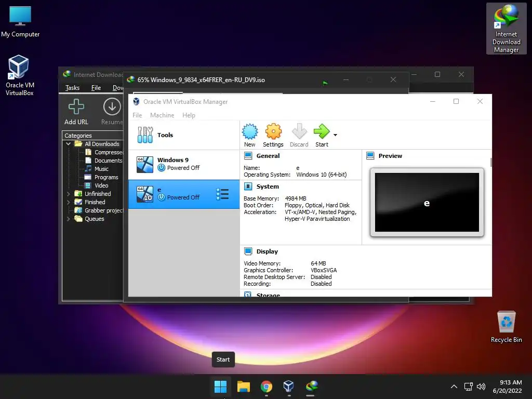The height and width of the screenshot is (399, 532).
Task: Click the Operating System value Windows 10 (64-bit)
Action: tap(321, 175)
